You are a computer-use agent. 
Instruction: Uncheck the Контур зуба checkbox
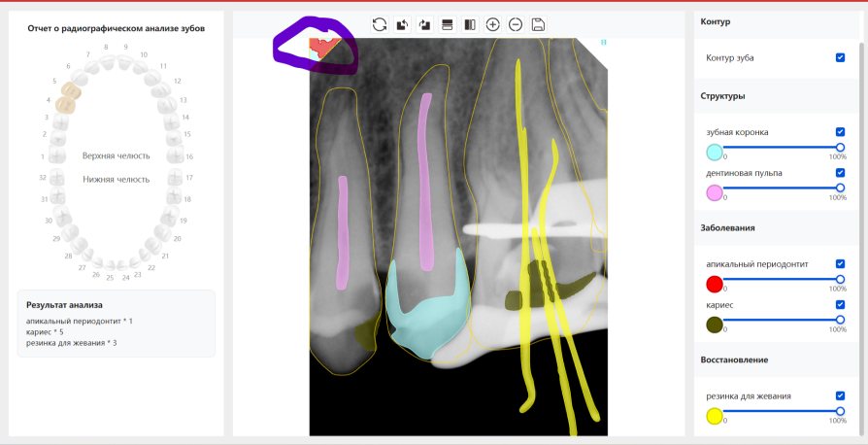[x=840, y=58]
